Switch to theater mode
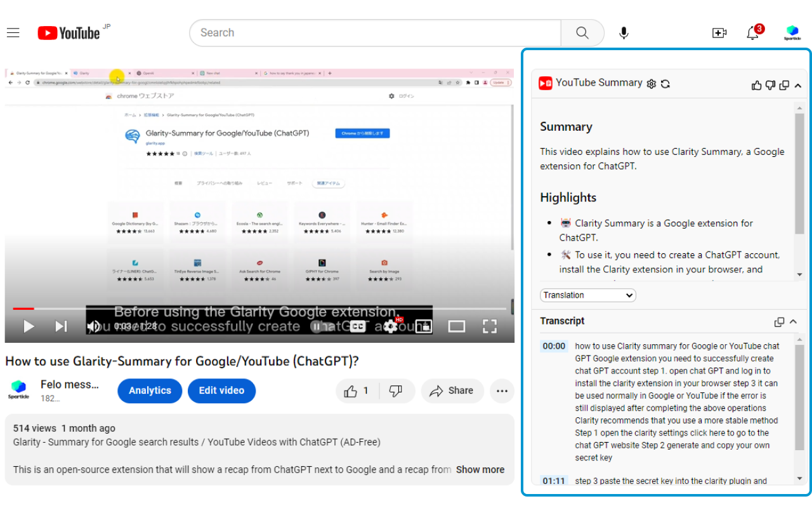 457,326
